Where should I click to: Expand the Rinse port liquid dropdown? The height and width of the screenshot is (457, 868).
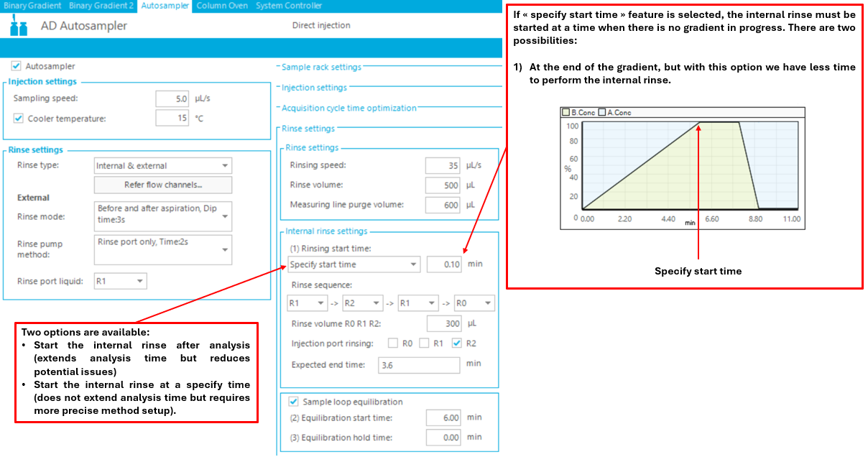121,282
